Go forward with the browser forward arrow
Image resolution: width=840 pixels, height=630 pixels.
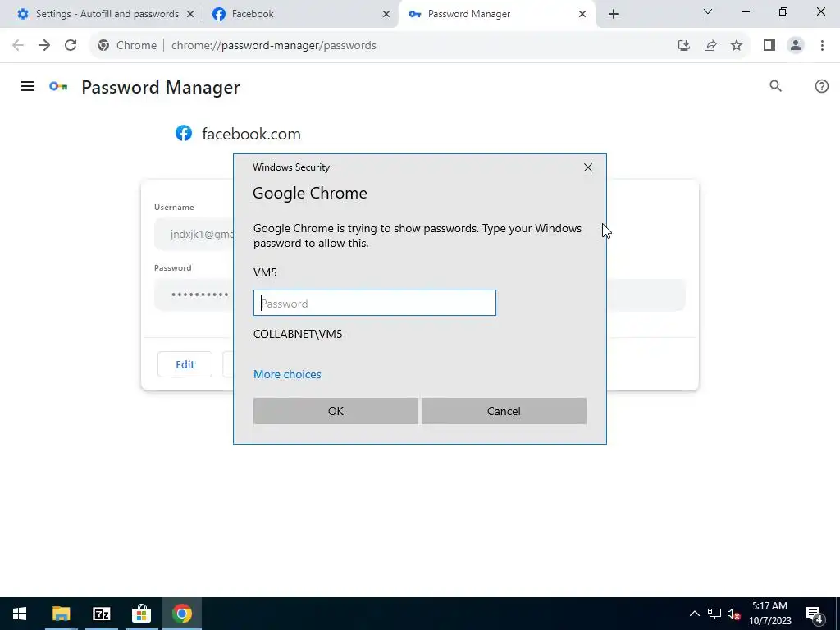(x=44, y=46)
